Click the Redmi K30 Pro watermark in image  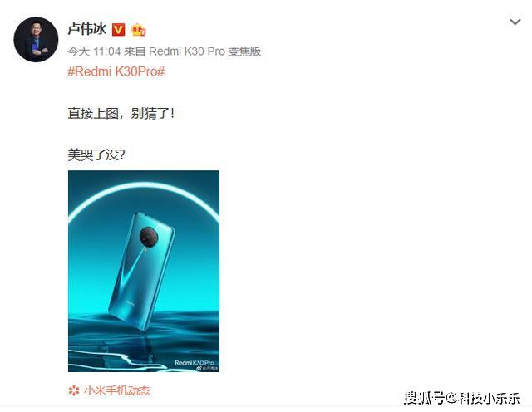[x=195, y=362]
